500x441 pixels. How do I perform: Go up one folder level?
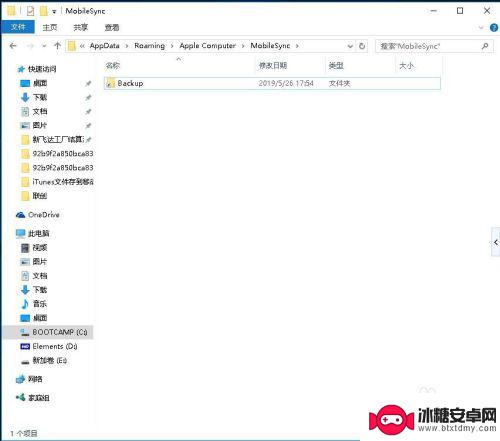point(57,46)
